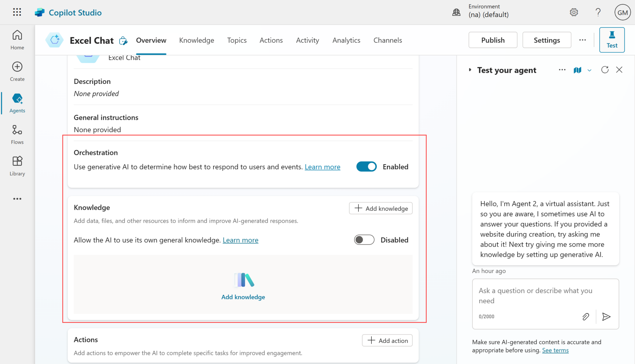This screenshot has height=364, width=635.
Task: Click the Add action button
Action: (x=387, y=340)
